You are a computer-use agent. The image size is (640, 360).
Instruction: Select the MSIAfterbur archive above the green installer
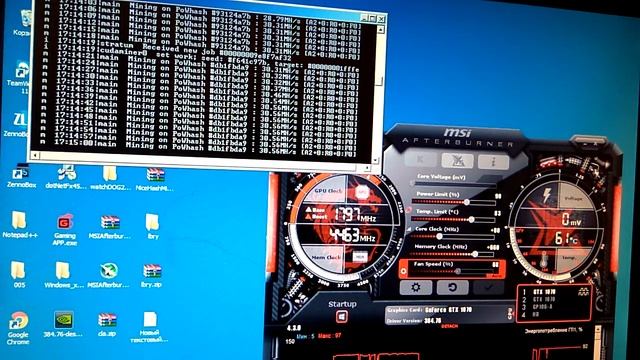109,227
